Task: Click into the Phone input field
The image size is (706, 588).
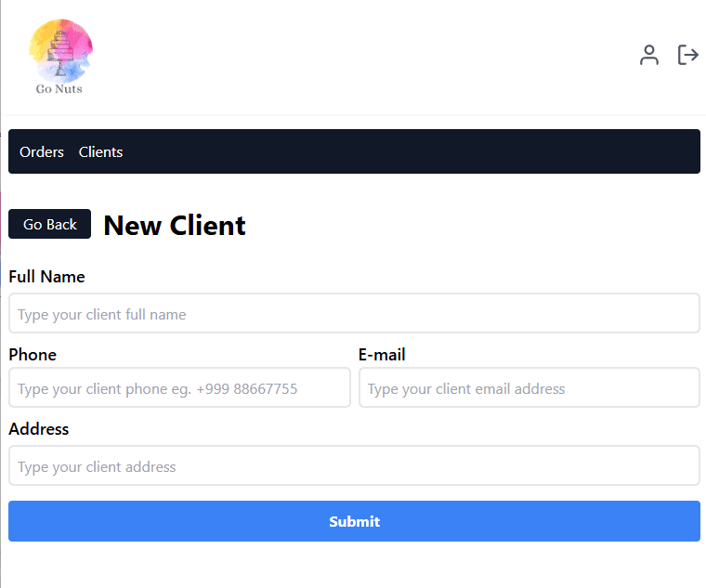Action: click(179, 387)
